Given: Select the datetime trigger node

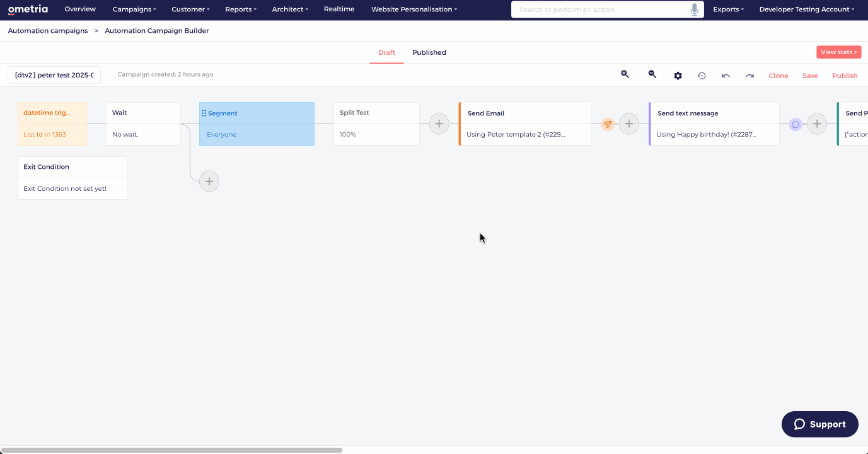Looking at the screenshot, I should click(x=52, y=124).
